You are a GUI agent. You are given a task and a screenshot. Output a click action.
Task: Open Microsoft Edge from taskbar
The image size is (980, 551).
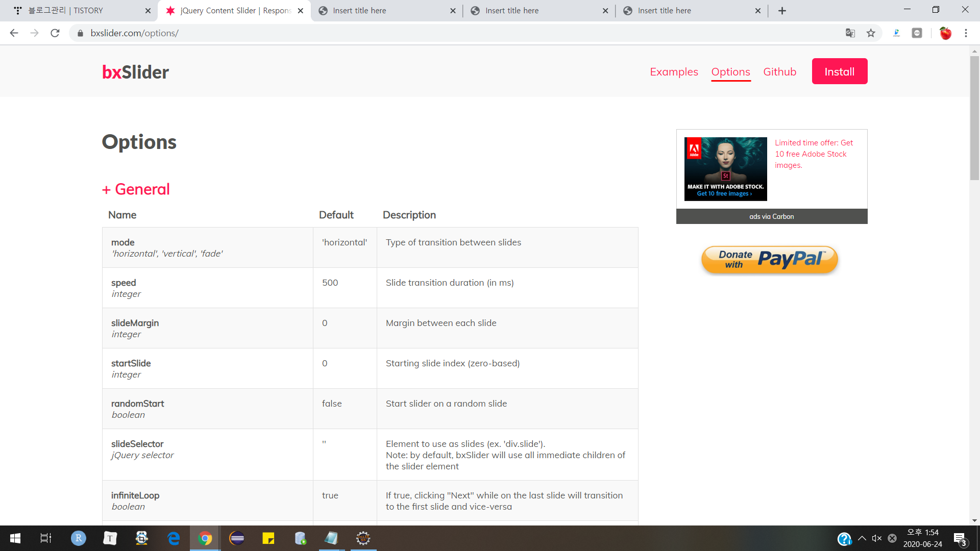[174, 538]
